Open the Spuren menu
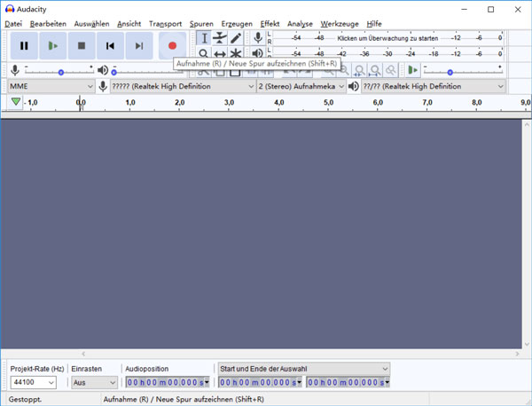This screenshot has height=406, width=532. click(201, 24)
